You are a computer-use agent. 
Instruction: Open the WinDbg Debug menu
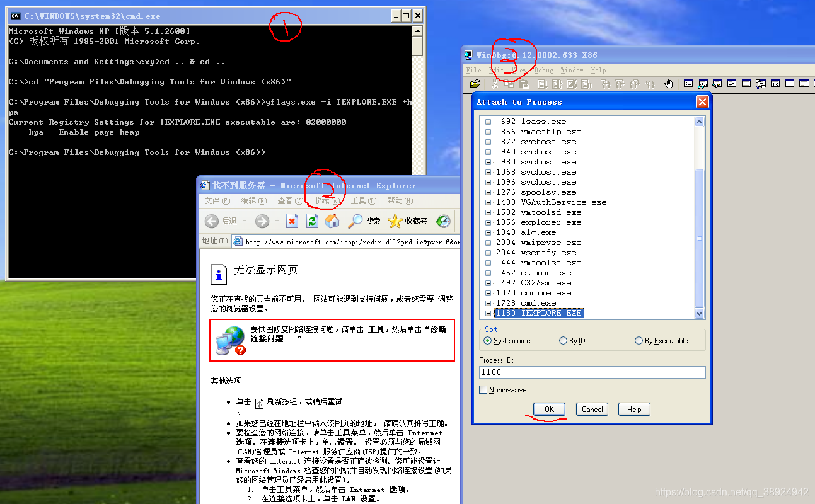[543, 71]
